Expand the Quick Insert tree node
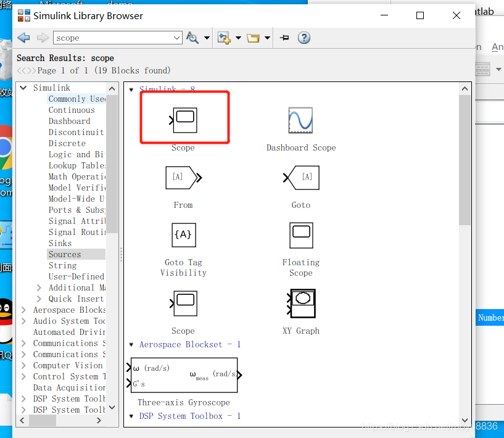The height and width of the screenshot is (438, 504). (x=39, y=299)
